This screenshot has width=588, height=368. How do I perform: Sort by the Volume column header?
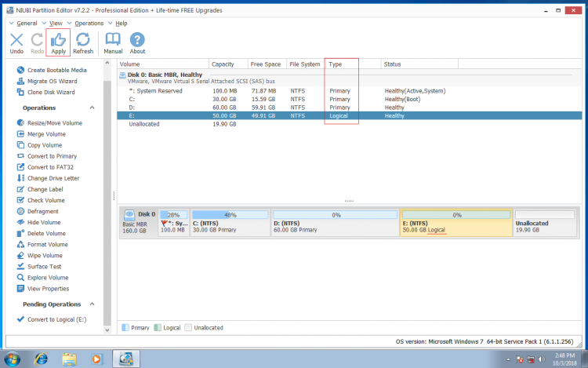pyautogui.click(x=163, y=64)
